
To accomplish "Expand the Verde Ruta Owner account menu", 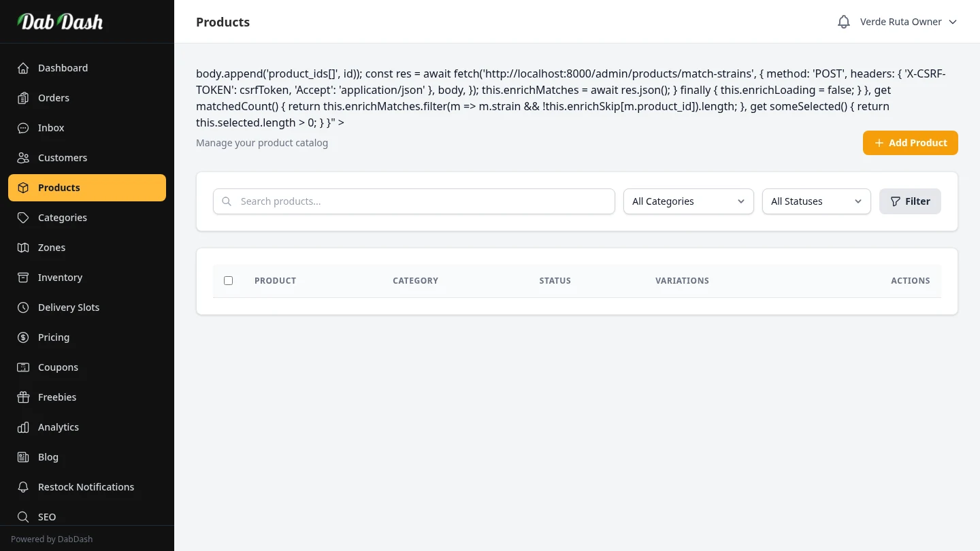I will (908, 22).
